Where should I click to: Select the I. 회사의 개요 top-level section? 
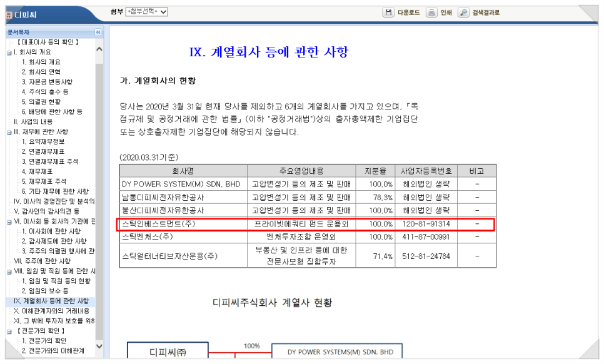pyautogui.click(x=33, y=52)
